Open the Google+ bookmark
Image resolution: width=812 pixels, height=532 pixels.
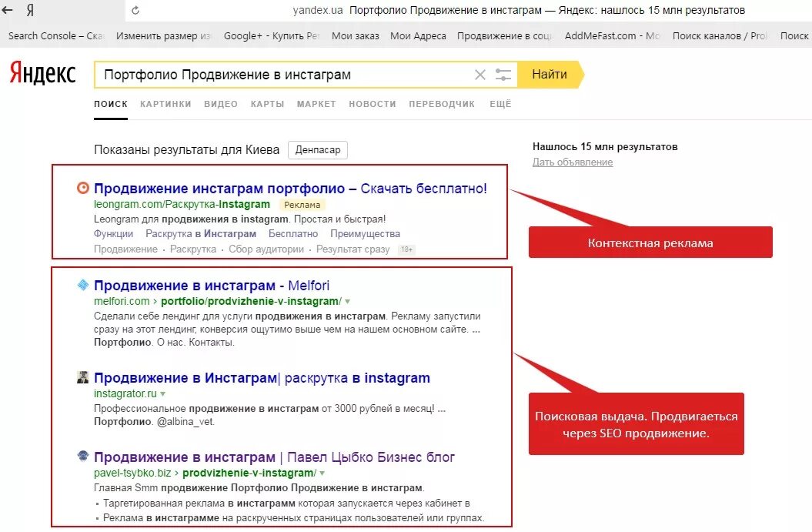pyautogui.click(x=272, y=35)
